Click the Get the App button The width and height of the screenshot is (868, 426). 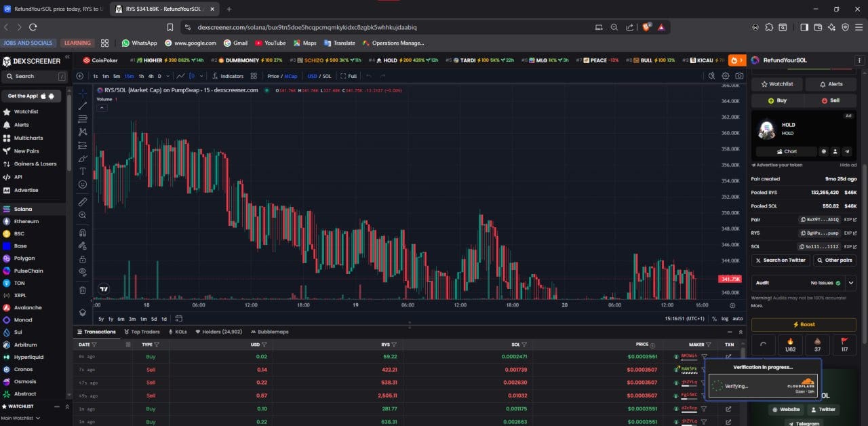pos(31,96)
